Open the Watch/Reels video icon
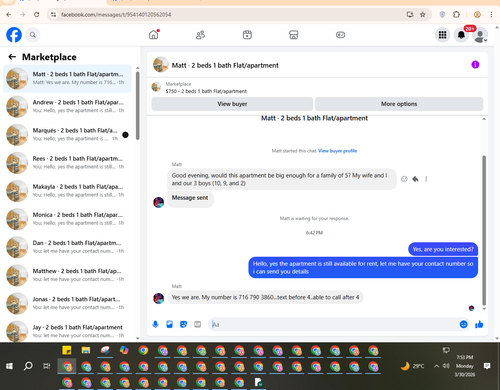500x390 pixels. click(247, 35)
